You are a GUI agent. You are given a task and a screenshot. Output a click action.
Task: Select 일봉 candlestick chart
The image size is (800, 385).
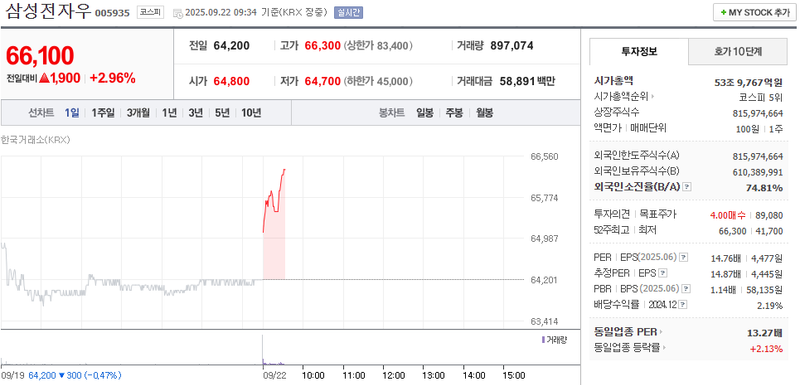(x=424, y=113)
